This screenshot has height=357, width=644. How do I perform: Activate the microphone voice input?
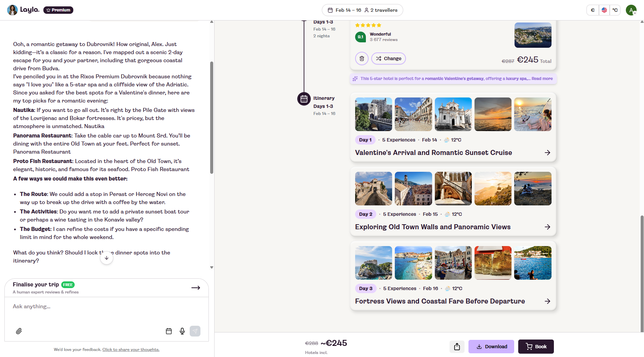click(182, 331)
